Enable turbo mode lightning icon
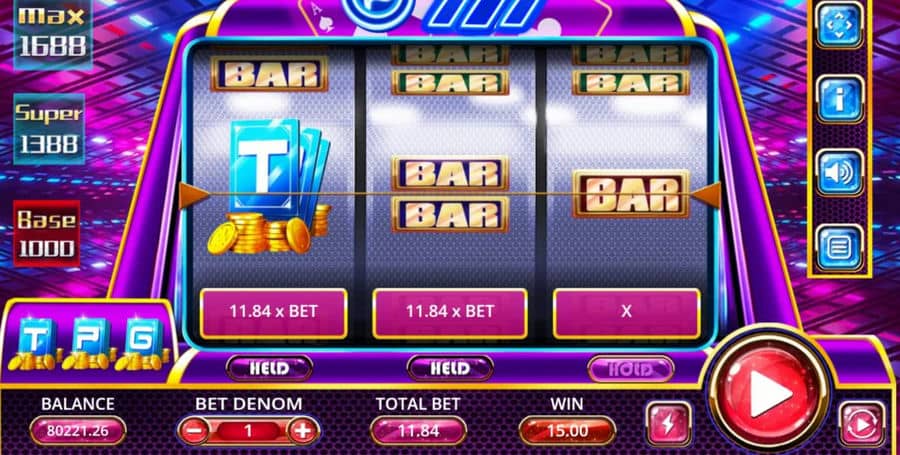900x455 pixels. click(x=669, y=425)
